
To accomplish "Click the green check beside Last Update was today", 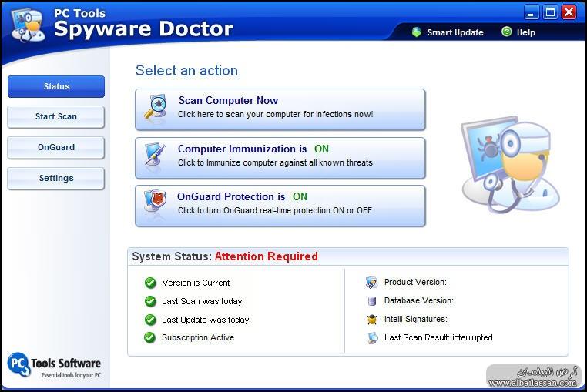I will [x=150, y=320].
